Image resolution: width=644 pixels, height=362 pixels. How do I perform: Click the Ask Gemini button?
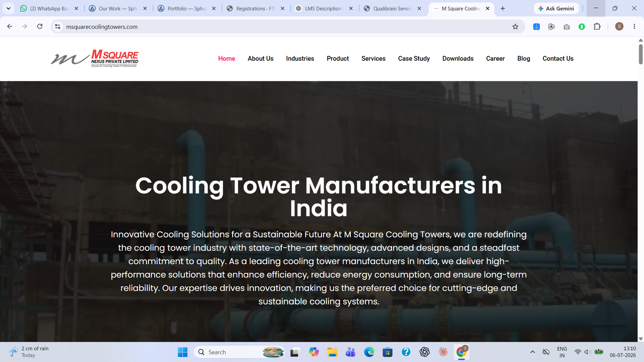coord(556,8)
